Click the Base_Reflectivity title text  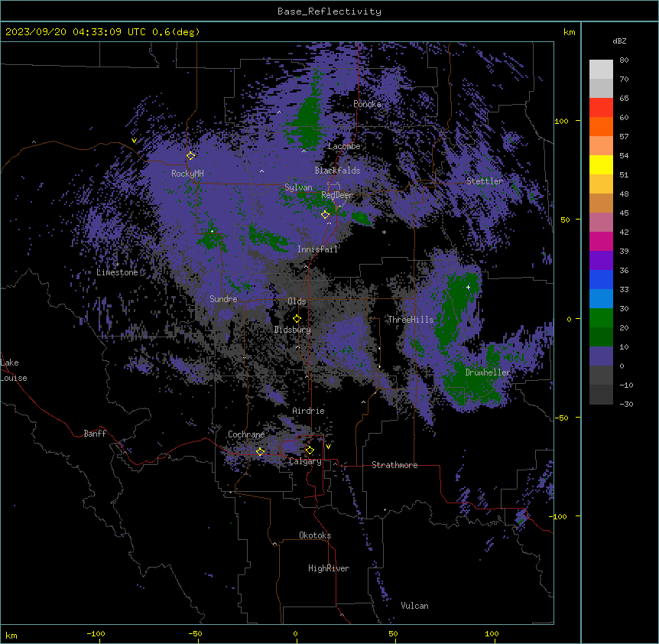[329, 11]
